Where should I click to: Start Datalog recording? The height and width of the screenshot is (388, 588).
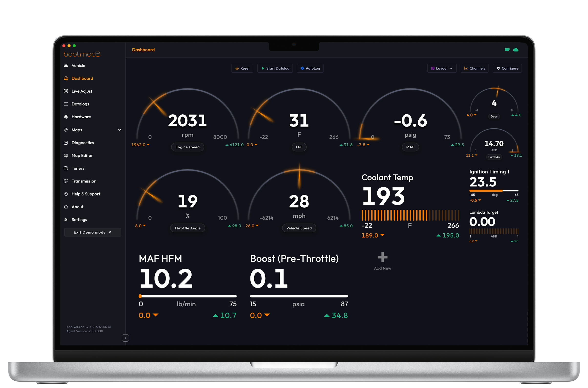click(275, 69)
